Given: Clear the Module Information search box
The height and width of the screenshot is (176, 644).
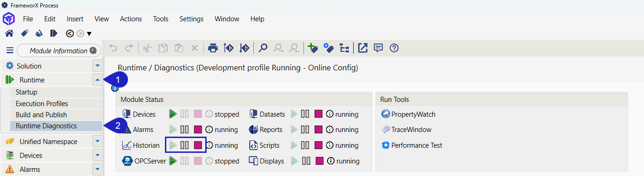Looking at the screenshot, I should coord(93,50).
